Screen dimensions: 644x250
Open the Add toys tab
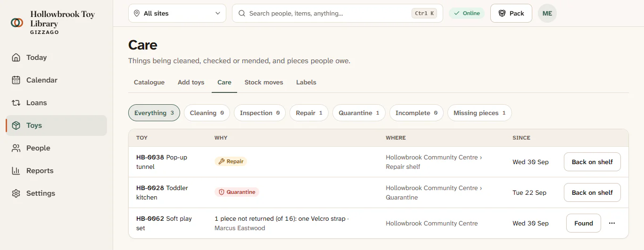(191, 82)
